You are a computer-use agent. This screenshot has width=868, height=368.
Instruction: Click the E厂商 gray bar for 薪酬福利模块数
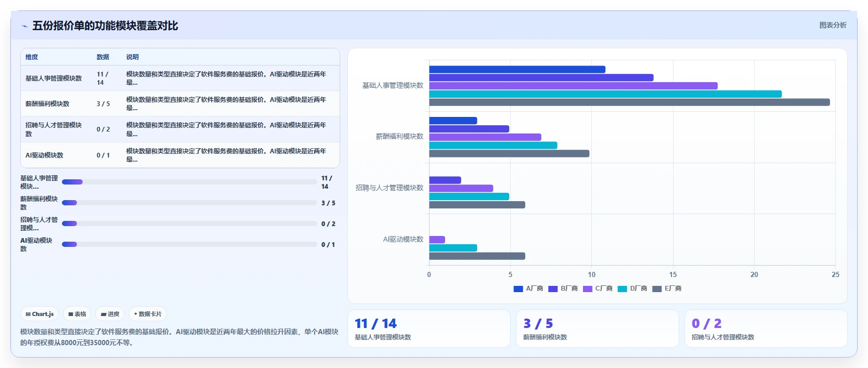click(x=509, y=153)
